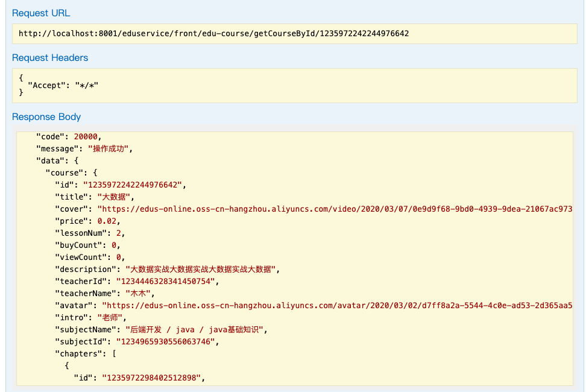Click the Request URL heading
Viewport: 586px width, 392px height.
point(41,13)
